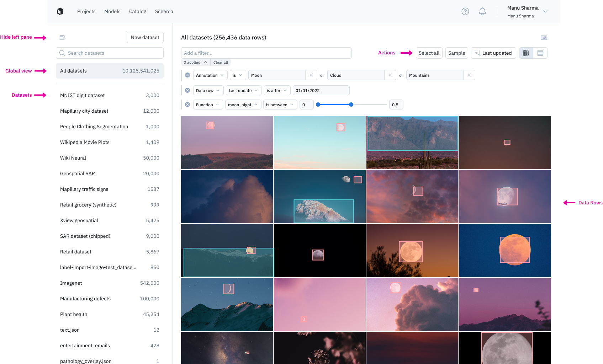Open the large orange moon thumbnail
603x364 pixels.
[505, 251]
